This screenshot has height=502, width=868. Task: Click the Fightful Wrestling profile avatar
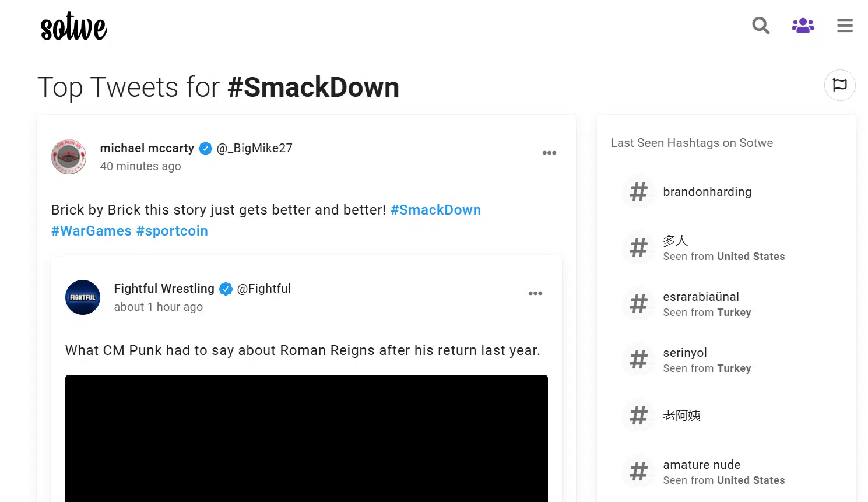point(83,297)
